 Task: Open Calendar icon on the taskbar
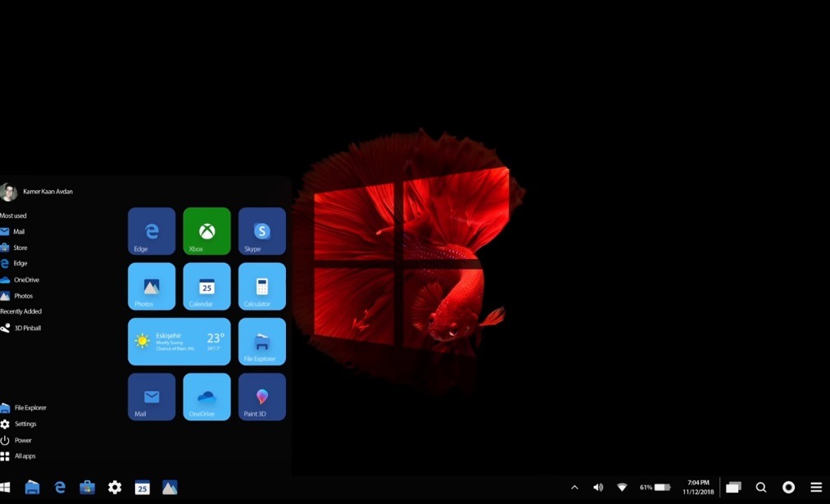tap(143, 487)
